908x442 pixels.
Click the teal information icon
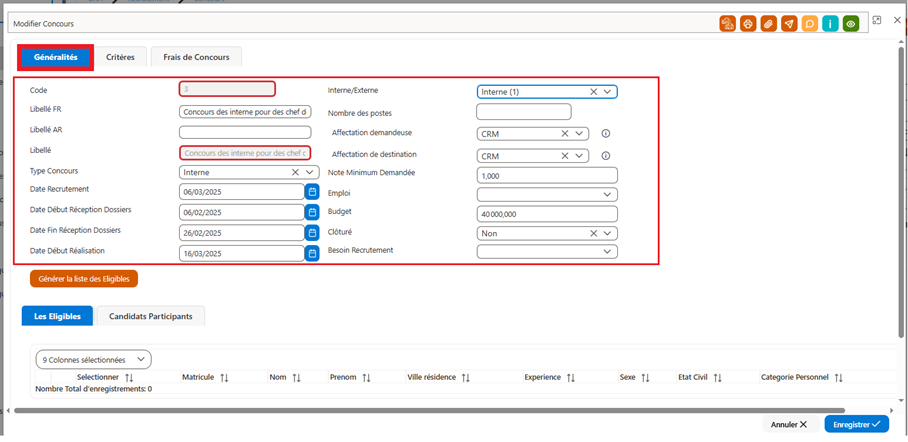[x=830, y=24]
